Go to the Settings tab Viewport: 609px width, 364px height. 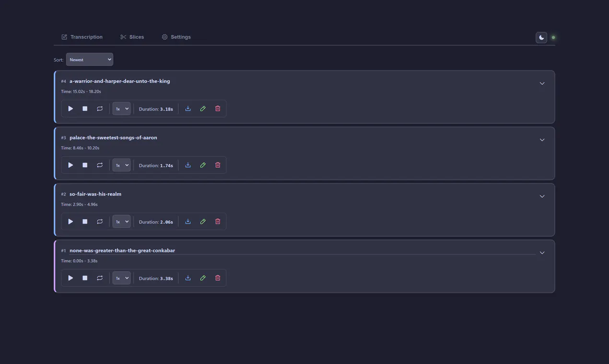(176, 37)
